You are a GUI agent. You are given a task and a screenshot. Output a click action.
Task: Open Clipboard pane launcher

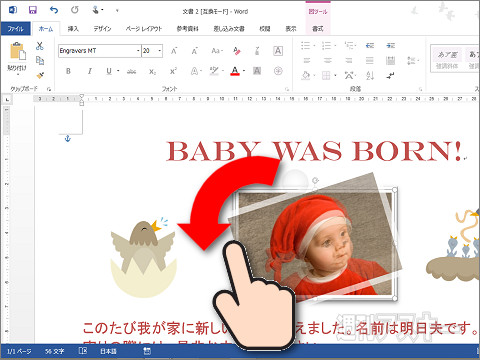(49, 89)
